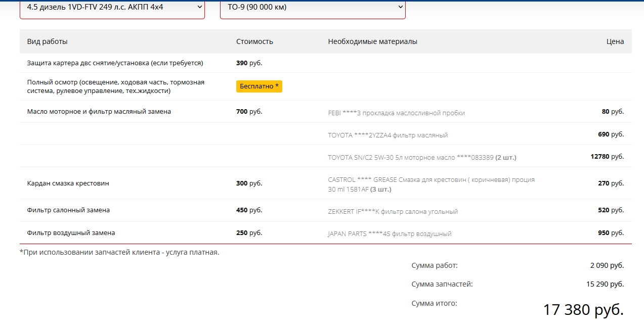Image resolution: width=644 pixels, height=327 pixels.
Task: Click TOYOTA ****2YZZA4 фильтр масляный material
Action: tap(388, 135)
